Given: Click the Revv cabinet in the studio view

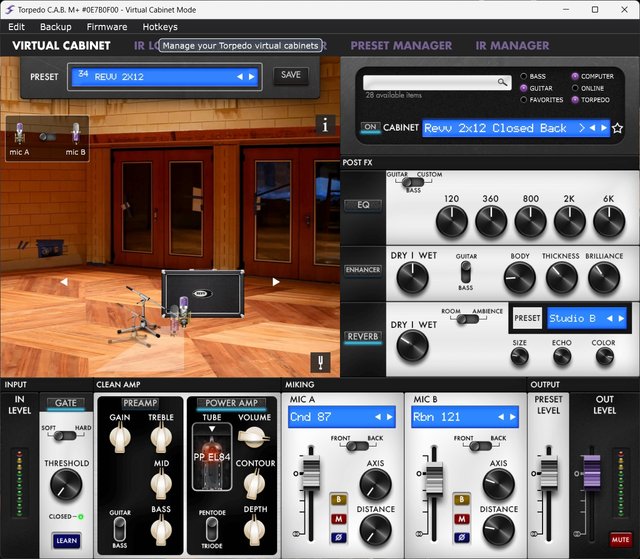Looking at the screenshot, I should point(203,294).
